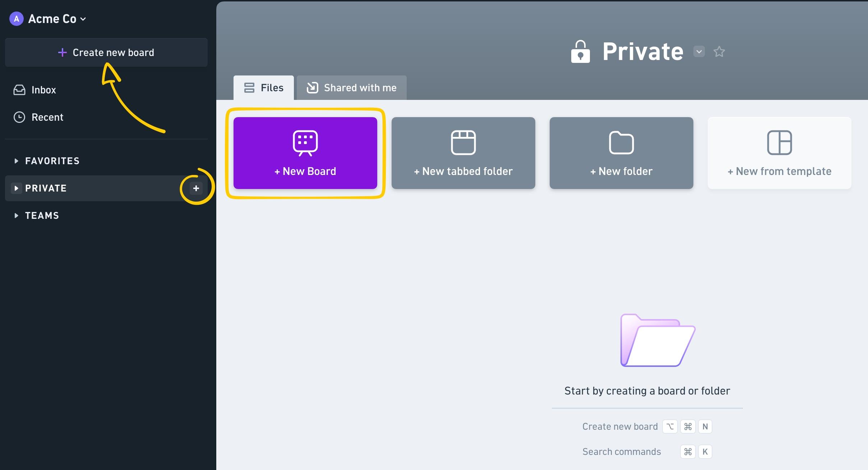Open the Acme Co workspace dropdown chevron

(83, 19)
